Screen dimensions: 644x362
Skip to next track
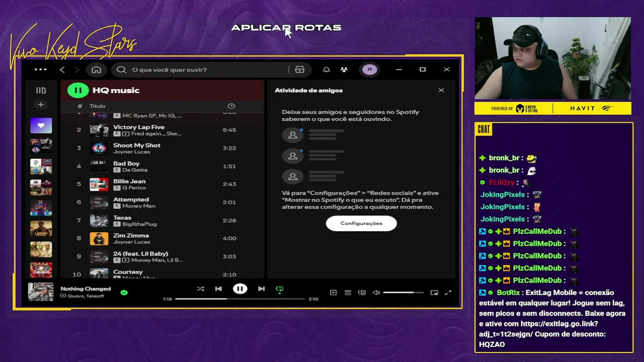click(261, 289)
